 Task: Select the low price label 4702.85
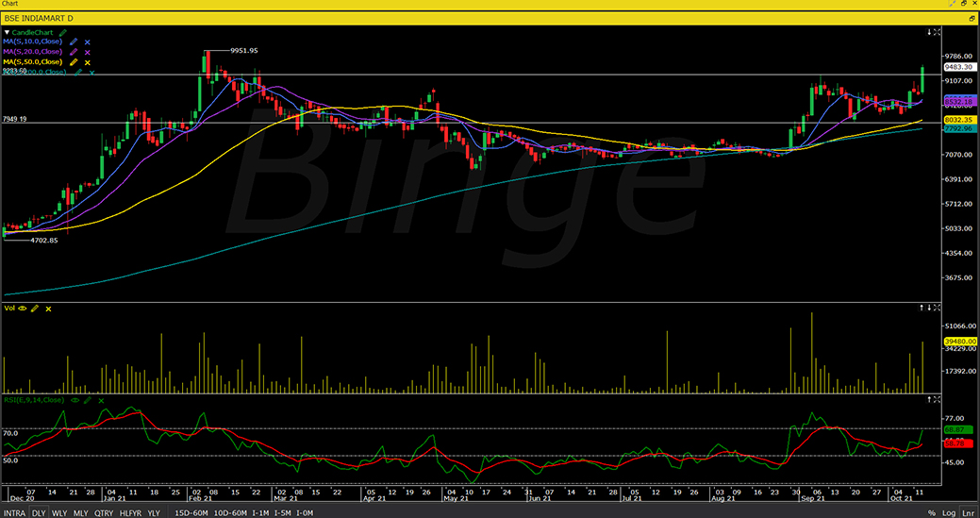pyautogui.click(x=43, y=240)
